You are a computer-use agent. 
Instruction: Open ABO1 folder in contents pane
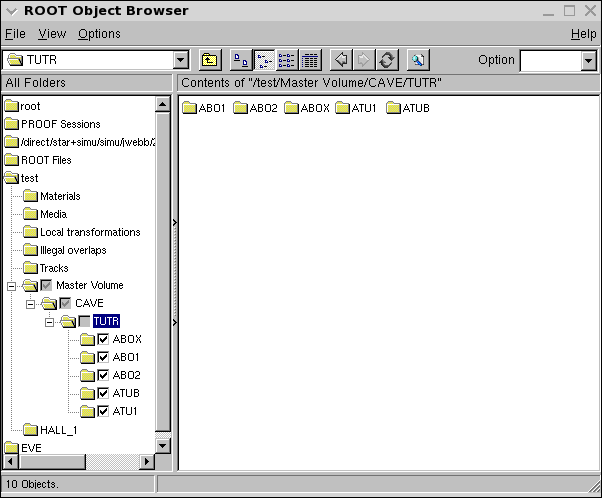coord(203,108)
